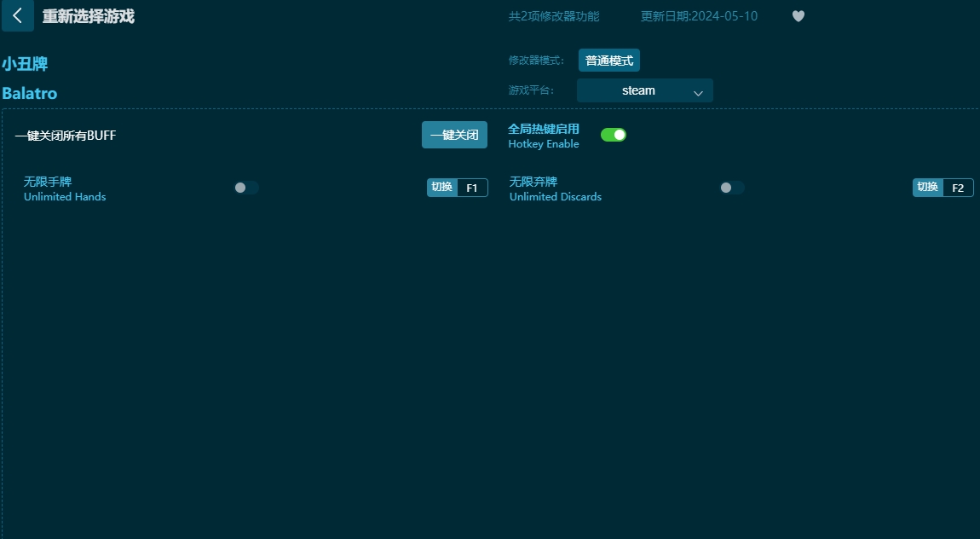
Task: Click 切换 button for F1 hotkey
Action: (442, 187)
